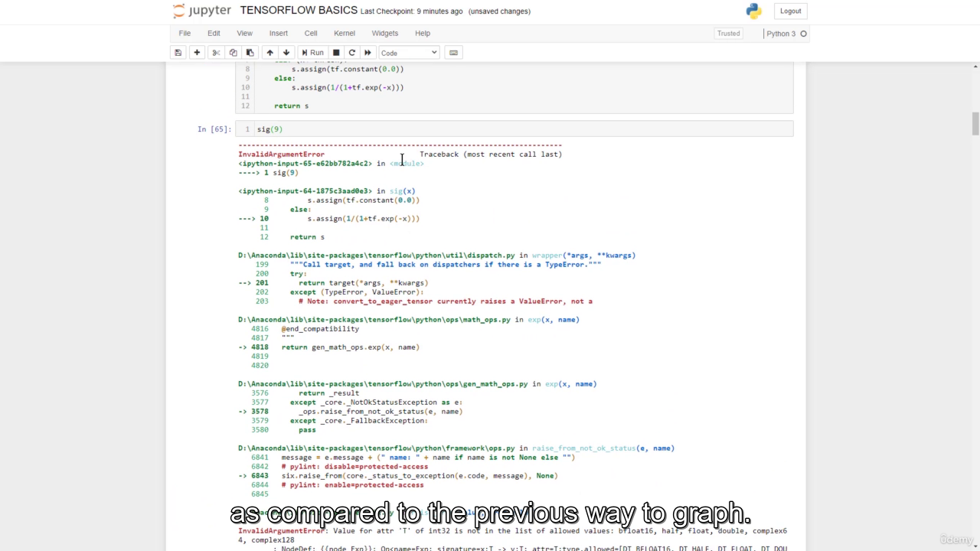The image size is (980, 551).
Task: Click the Last Checkpoint status text
Action: [x=411, y=11]
